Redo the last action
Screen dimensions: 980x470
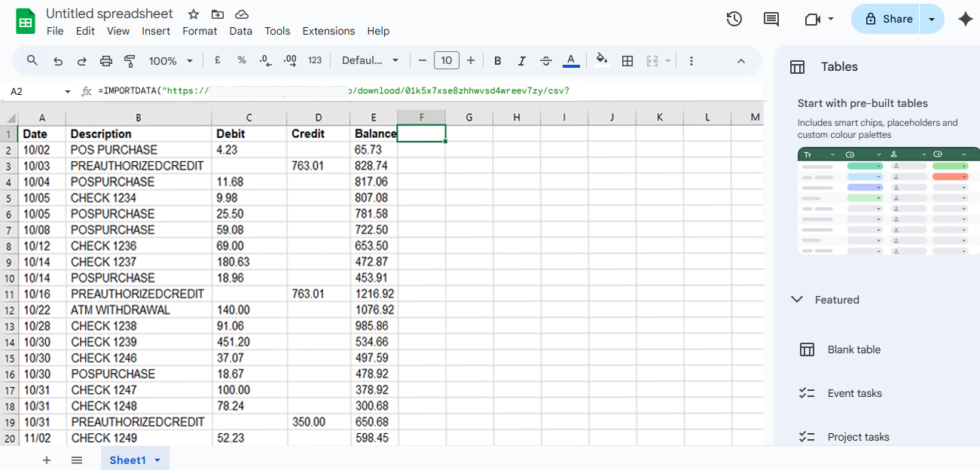pos(81,61)
